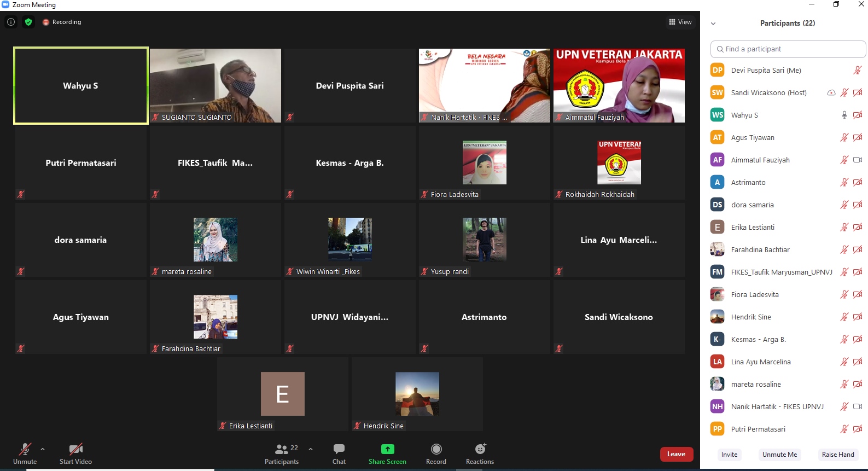The image size is (868, 471).
Task: Unmute the microphone
Action: 25,453
